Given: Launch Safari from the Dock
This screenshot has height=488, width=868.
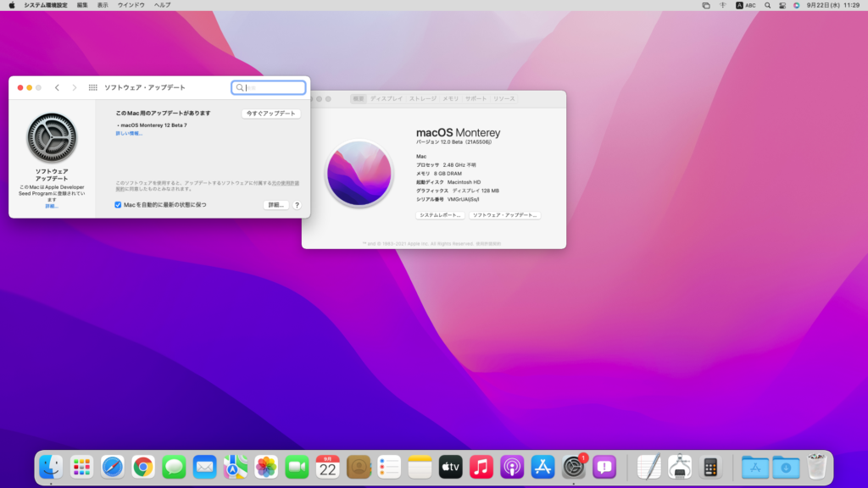Looking at the screenshot, I should click(113, 466).
